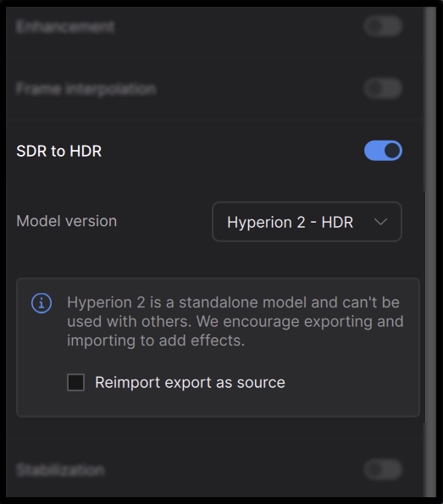The width and height of the screenshot is (443, 504).
Task: Click the thin inner scroll thumb near the info box
Action: (425, 307)
